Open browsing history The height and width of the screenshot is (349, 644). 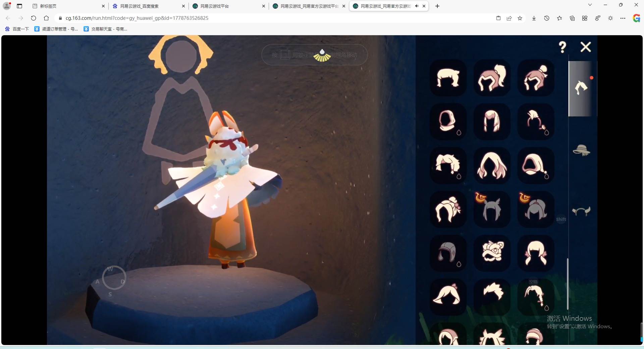click(547, 18)
